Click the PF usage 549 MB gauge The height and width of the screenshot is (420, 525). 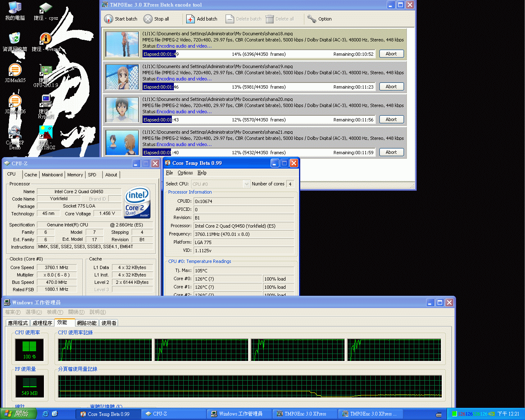[30, 386]
